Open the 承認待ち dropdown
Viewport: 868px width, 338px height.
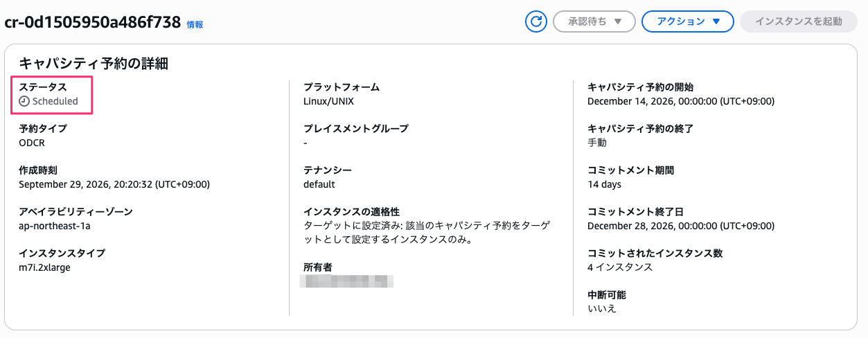point(594,21)
